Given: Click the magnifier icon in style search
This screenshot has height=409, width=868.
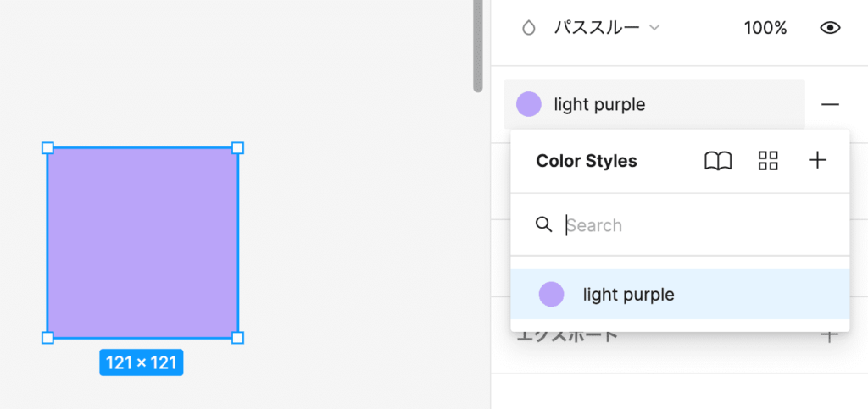Looking at the screenshot, I should click(544, 224).
